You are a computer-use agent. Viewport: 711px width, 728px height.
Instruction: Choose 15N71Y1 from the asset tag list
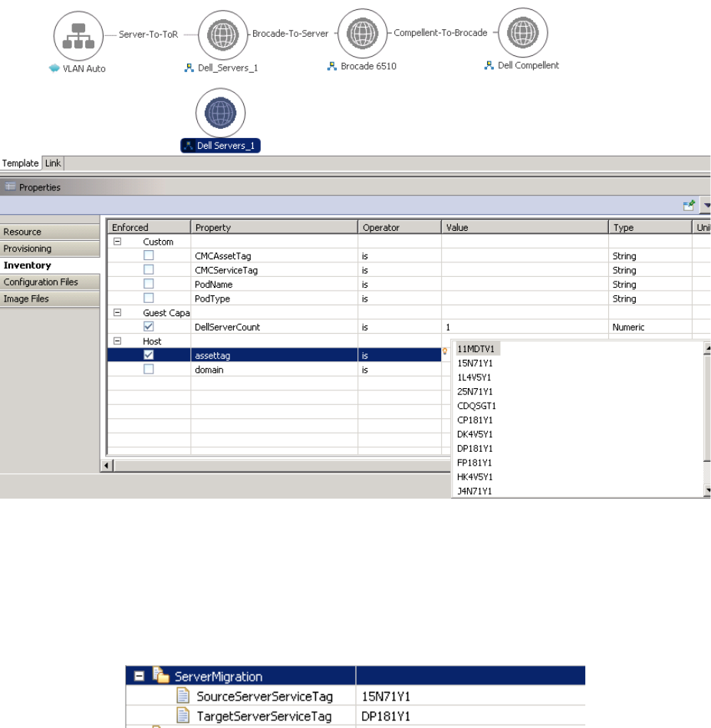coord(474,364)
